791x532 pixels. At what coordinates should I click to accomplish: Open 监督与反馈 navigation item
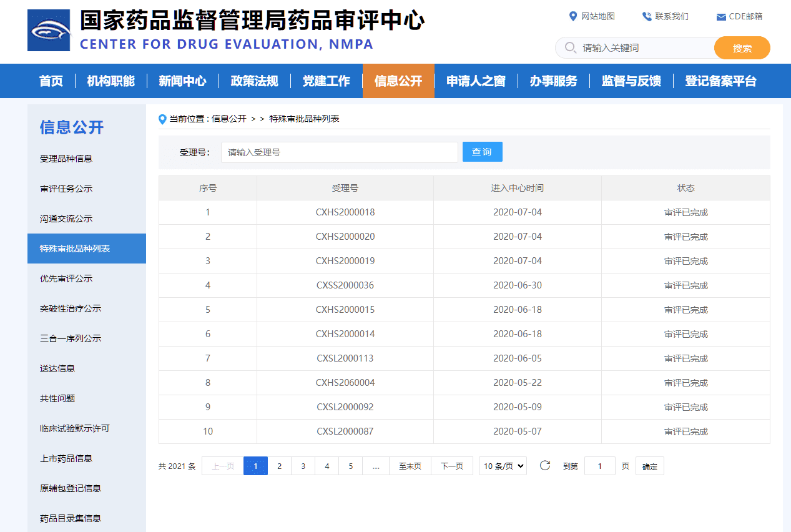[x=631, y=81]
